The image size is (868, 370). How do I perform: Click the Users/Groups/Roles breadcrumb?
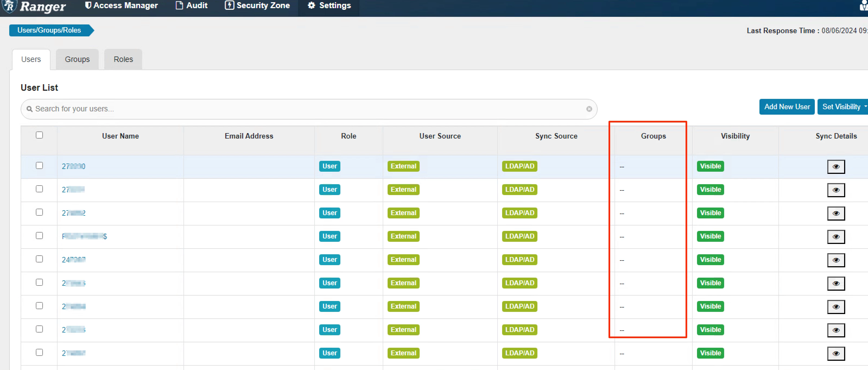pyautogui.click(x=49, y=30)
